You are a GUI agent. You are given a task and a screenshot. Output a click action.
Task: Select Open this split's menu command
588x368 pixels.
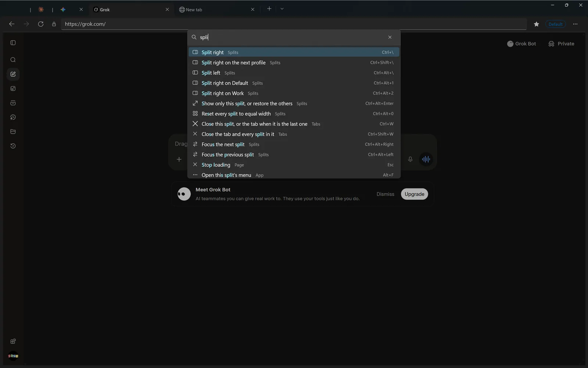[x=294, y=175]
